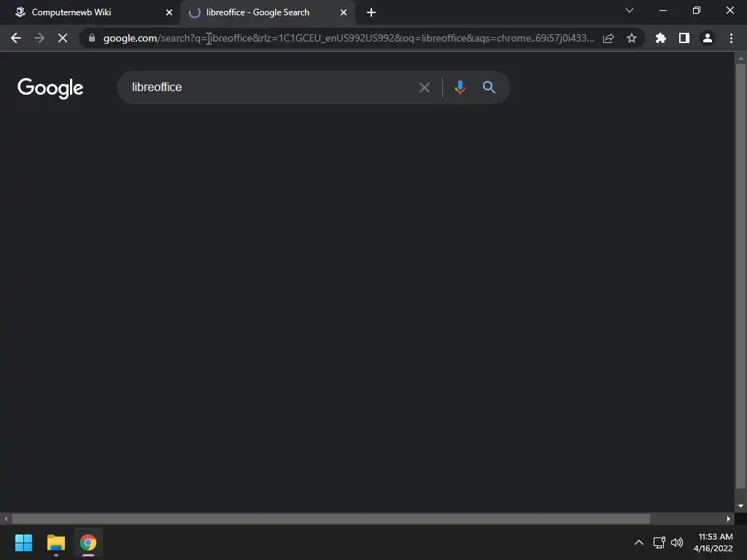Click the Chrome taskbar icon

(x=88, y=542)
